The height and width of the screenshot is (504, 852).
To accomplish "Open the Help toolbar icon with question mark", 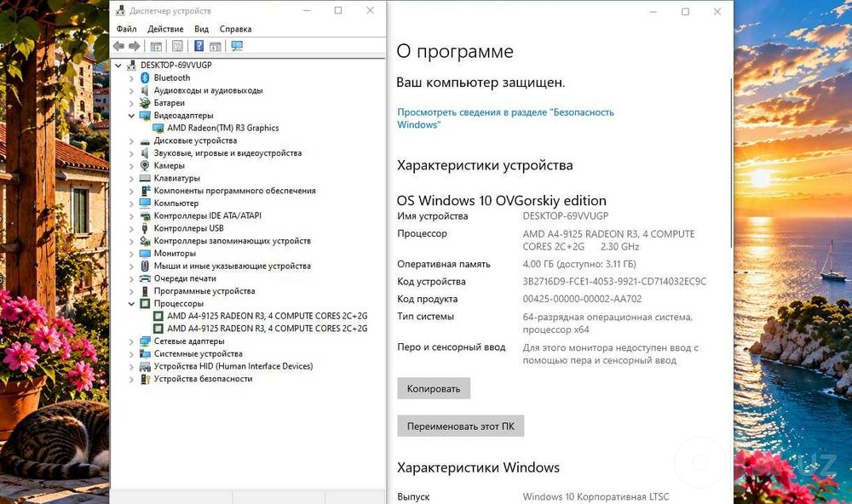I will [199, 46].
